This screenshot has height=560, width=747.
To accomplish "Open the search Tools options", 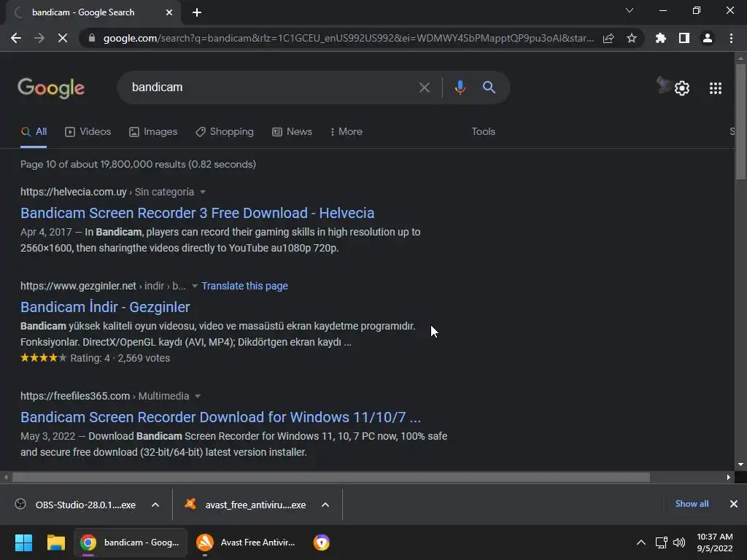I will click(x=483, y=132).
